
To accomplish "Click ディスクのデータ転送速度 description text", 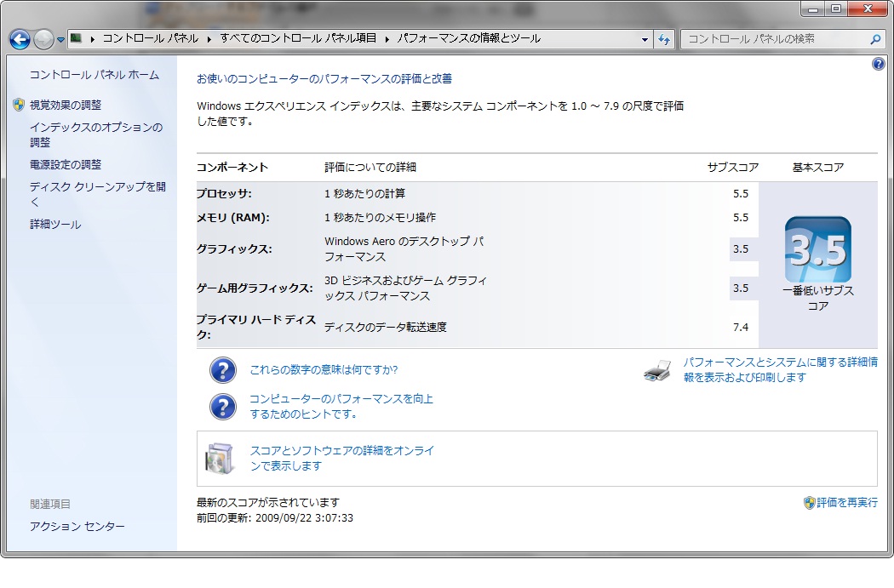I will 386,327.
